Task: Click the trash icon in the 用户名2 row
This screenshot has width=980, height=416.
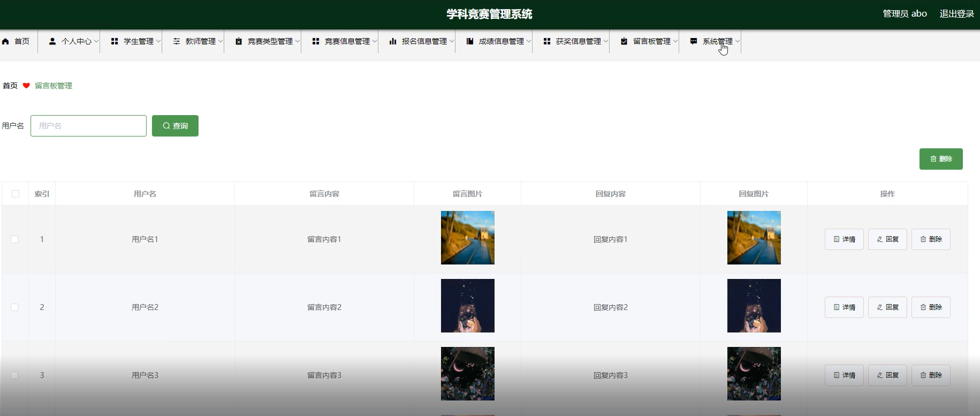Action: coord(923,307)
